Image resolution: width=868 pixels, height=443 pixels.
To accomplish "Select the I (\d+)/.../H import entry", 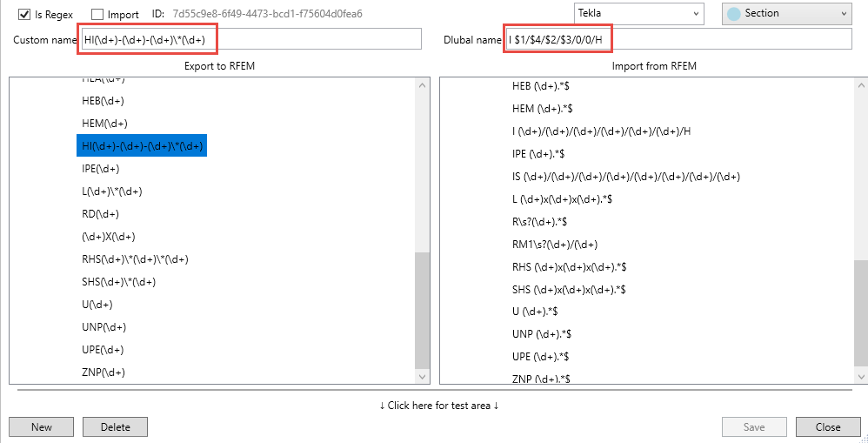I will [602, 131].
